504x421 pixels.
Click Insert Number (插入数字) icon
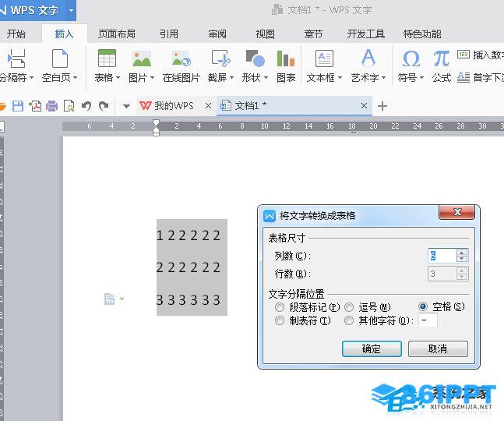click(x=463, y=55)
